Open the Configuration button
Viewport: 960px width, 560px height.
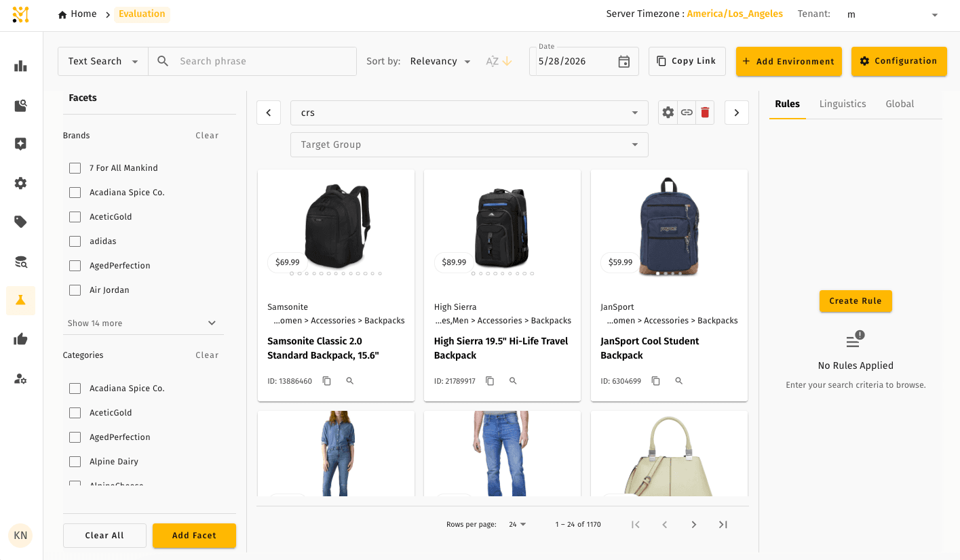[899, 61]
